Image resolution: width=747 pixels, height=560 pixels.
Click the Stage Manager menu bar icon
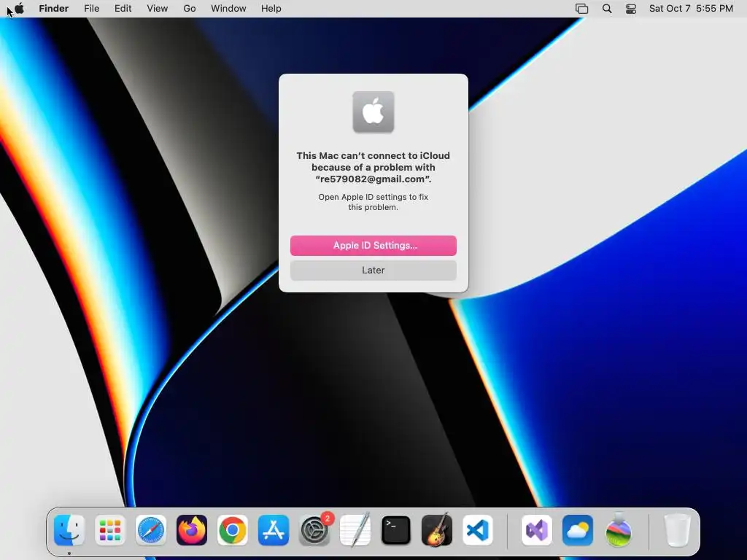581,9
